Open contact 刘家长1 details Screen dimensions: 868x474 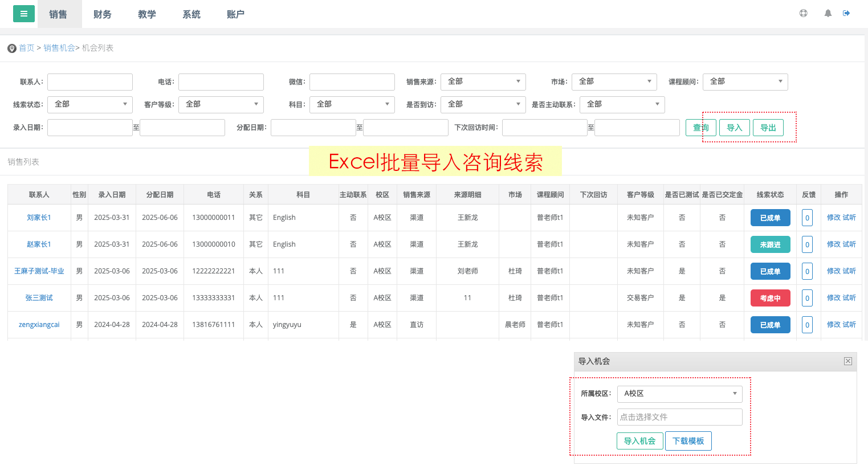(x=39, y=218)
